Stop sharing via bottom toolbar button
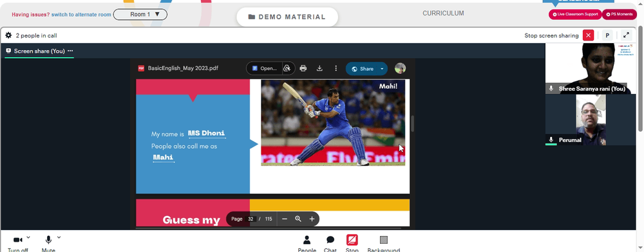The image size is (644, 252). [x=352, y=244]
